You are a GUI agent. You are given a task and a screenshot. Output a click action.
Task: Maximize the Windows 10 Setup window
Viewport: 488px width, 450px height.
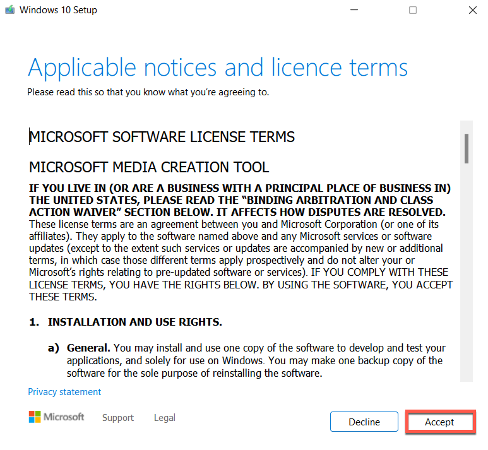(x=413, y=10)
